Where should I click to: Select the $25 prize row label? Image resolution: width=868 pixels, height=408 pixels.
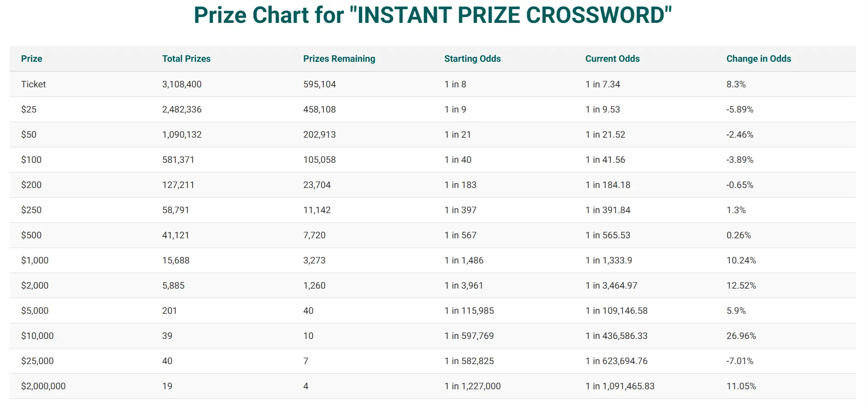click(29, 109)
